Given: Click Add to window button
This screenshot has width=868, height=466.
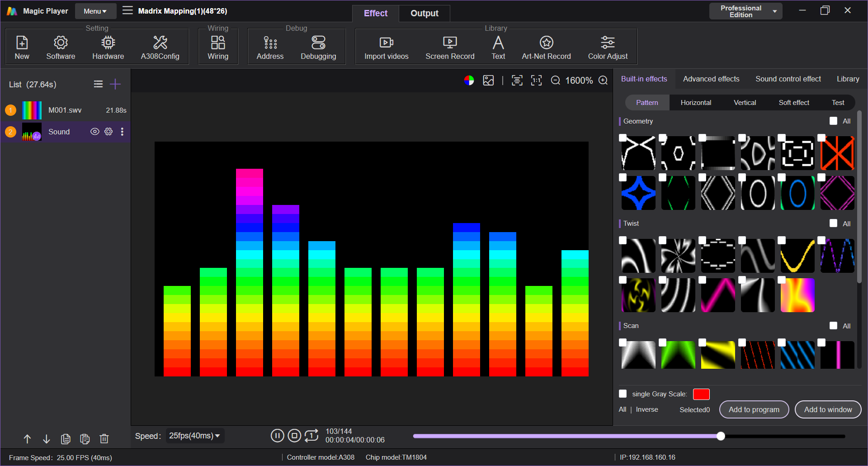Looking at the screenshot, I should (828, 409).
